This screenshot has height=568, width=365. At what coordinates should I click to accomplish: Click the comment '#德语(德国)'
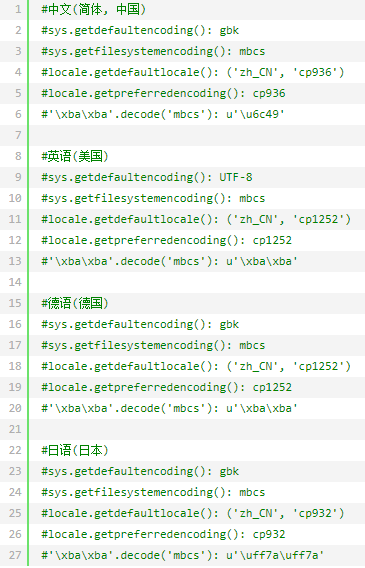tap(75, 303)
